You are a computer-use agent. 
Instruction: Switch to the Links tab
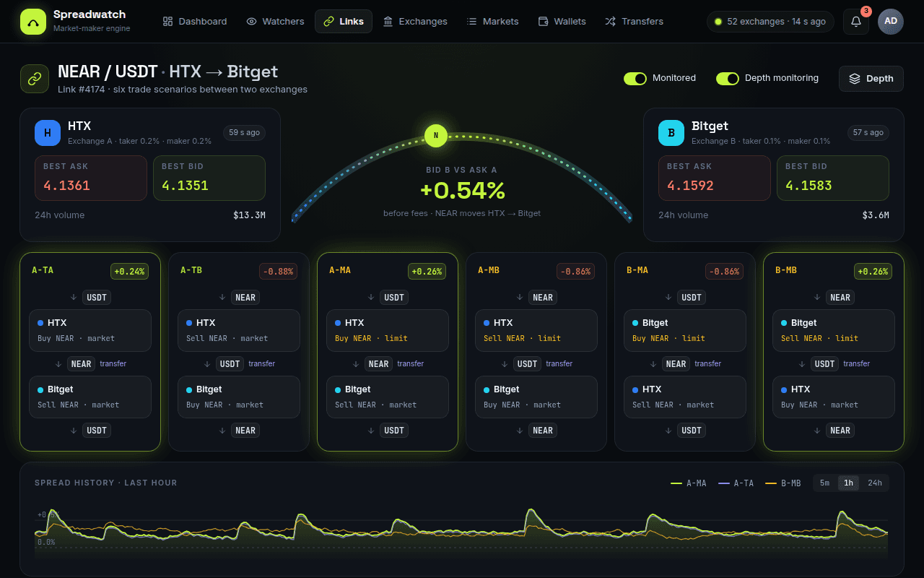coord(344,22)
